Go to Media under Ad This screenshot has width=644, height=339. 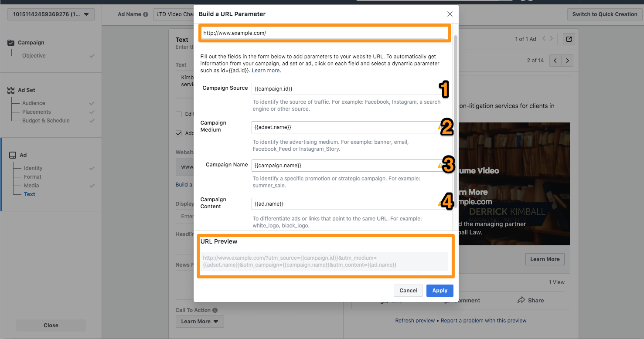coord(31,186)
